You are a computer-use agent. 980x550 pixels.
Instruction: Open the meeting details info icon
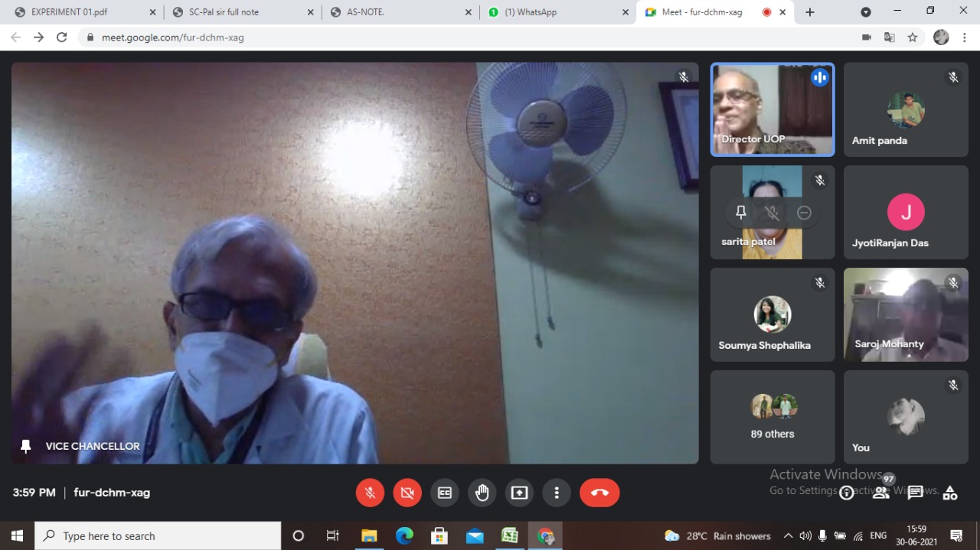pos(846,493)
